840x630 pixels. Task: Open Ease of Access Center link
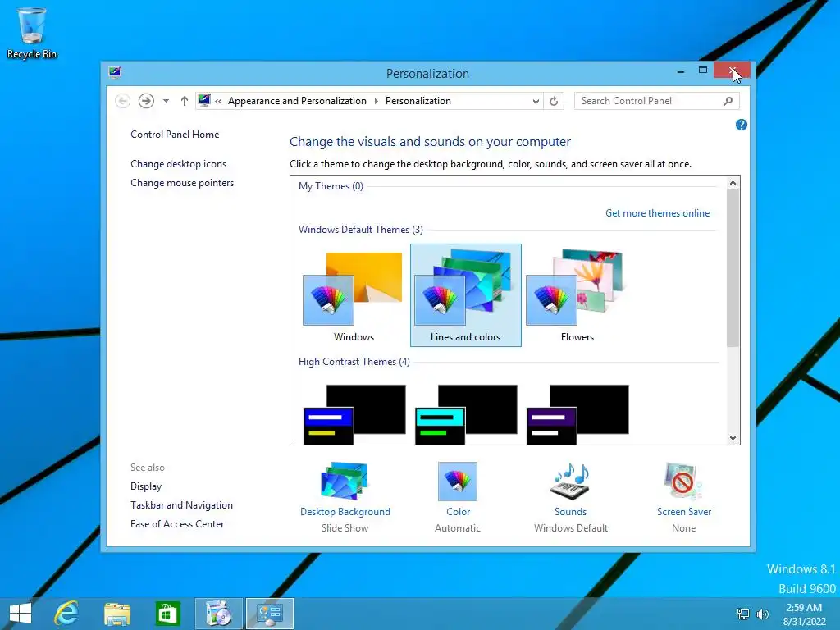(x=177, y=524)
